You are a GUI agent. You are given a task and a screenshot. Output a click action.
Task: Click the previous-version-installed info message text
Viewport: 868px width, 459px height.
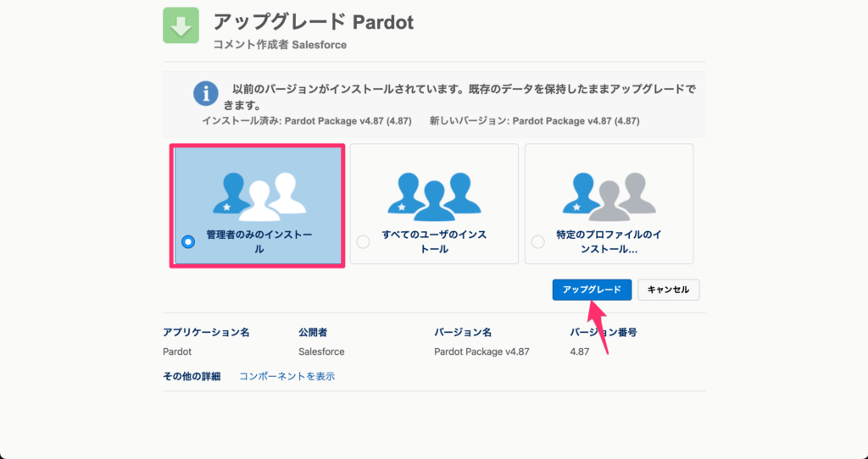[x=460, y=97]
